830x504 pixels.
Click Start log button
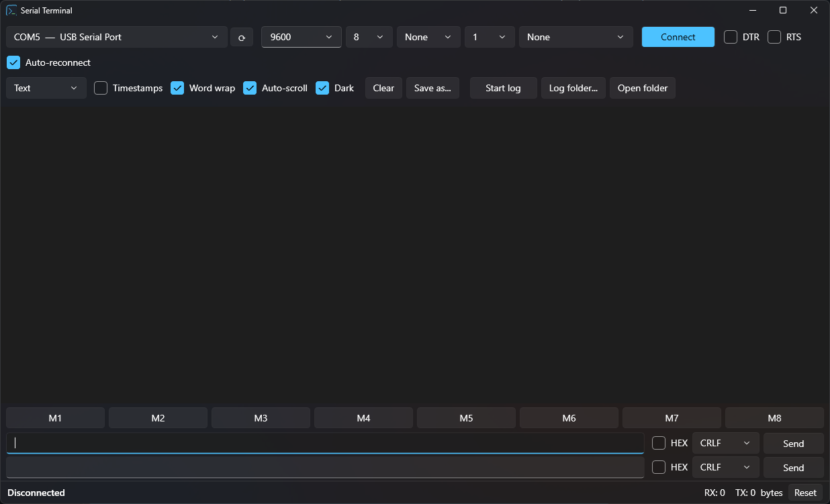(504, 88)
